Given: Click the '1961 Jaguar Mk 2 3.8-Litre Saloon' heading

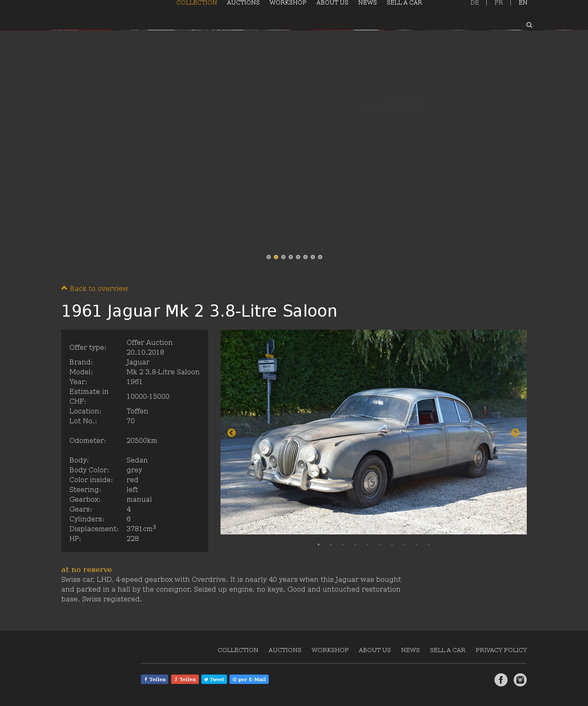Looking at the screenshot, I should point(199,311).
